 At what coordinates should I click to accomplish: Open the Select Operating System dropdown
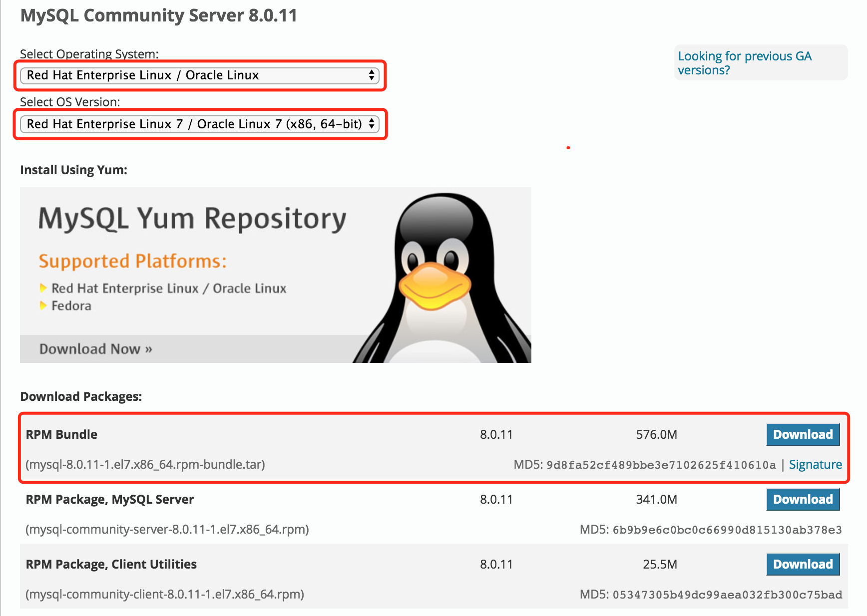pyautogui.click(x=200, y=75)
